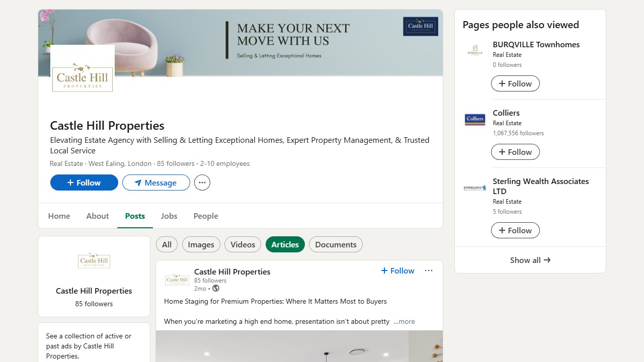Viewport: 644px width, 362px height.
Task: Switch to the Home tab
Action: [59, 216]
